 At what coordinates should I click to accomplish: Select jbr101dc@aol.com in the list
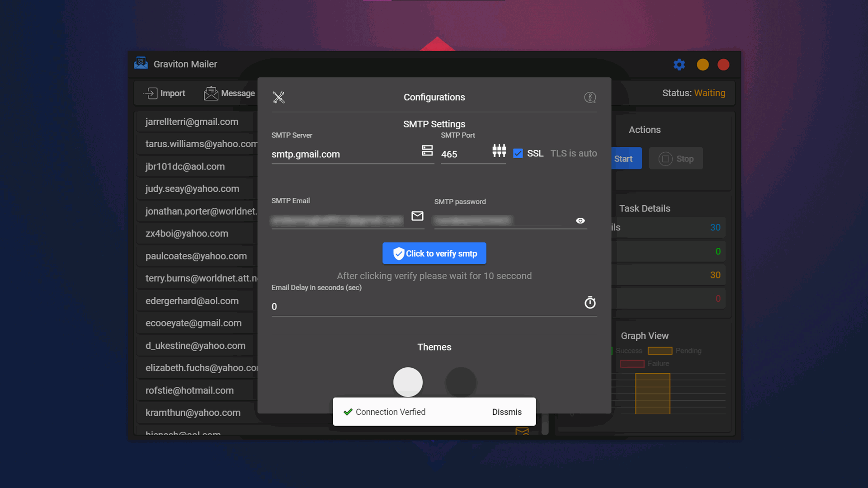pyautogui.click(x=197, y=167)
